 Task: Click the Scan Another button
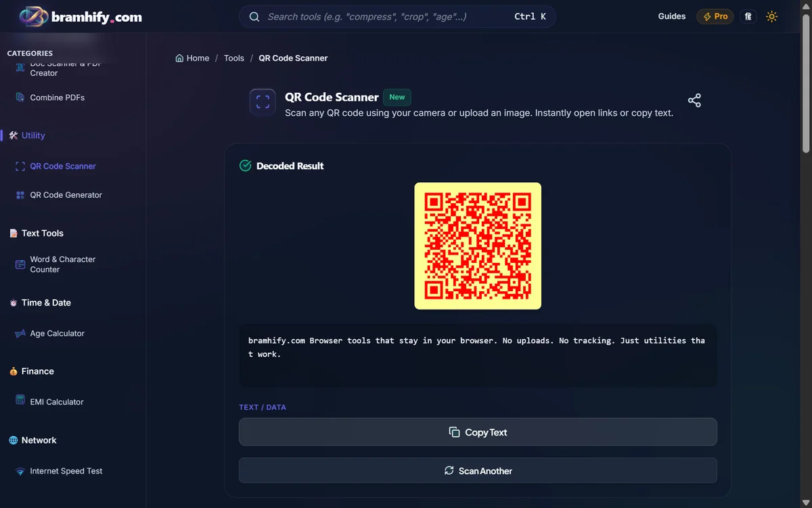[x=478, y=471]
